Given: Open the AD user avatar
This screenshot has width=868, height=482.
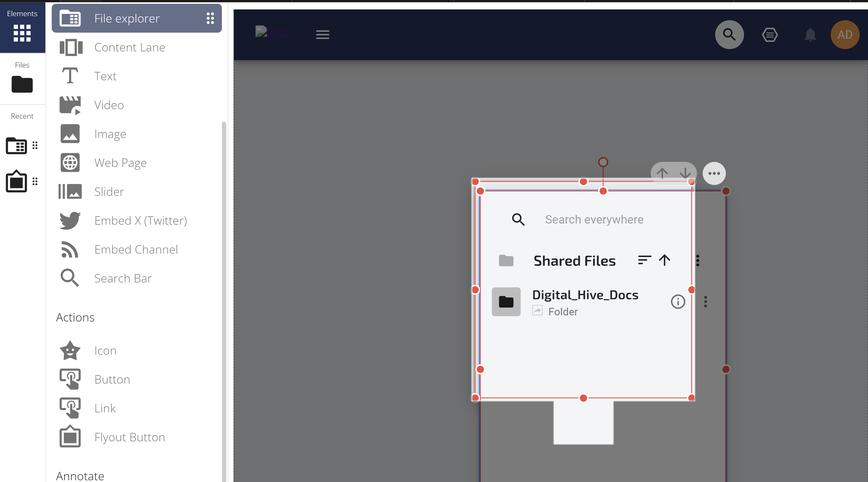Looking at the screenshot, I should point(845,35).
